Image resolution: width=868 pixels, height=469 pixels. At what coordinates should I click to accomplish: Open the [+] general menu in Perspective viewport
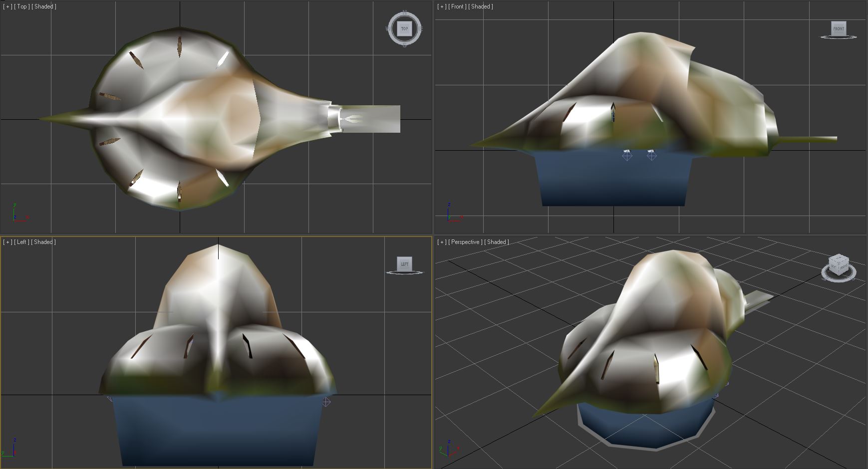(442, 242)
